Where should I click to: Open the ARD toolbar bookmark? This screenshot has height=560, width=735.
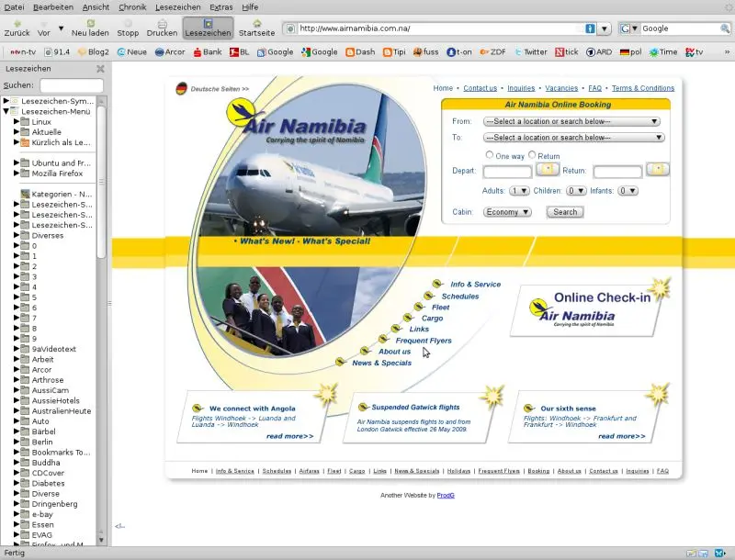click(x=599, y=52)
